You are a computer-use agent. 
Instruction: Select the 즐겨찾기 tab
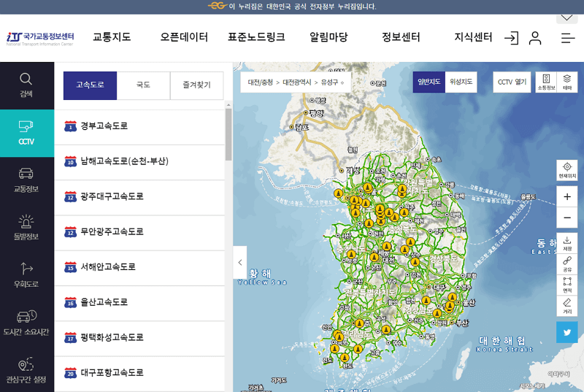tap(196, 85)
